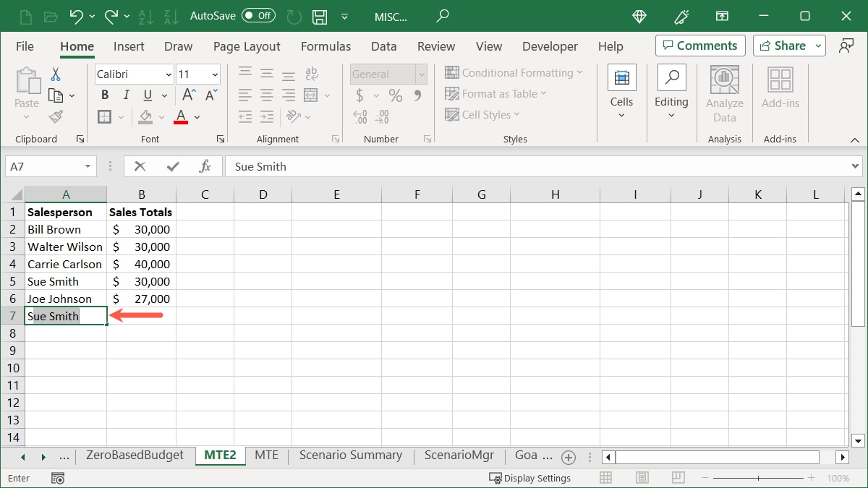This screenshot has height=488, width=868.
Task: Switch to the Formulas ribbon tab
Action: pyautogui.click(x=325, y=46)
